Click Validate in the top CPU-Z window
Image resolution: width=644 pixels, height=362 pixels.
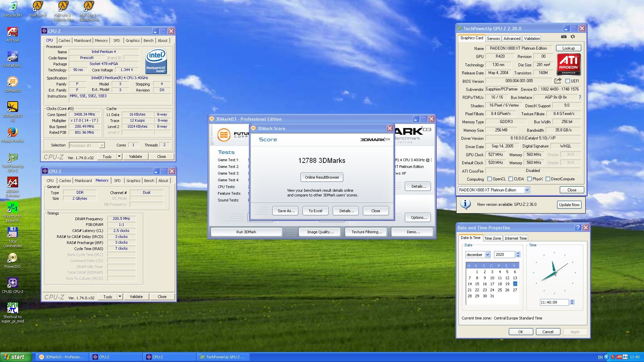pyautogui.click(x=136, y=157)
